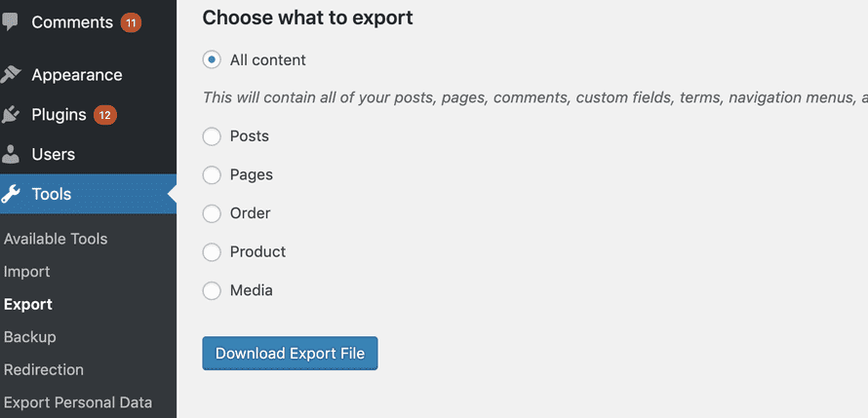This screenshot has height=418, width=868.
Task: Select the Posts export option
Action: (212, 136)
